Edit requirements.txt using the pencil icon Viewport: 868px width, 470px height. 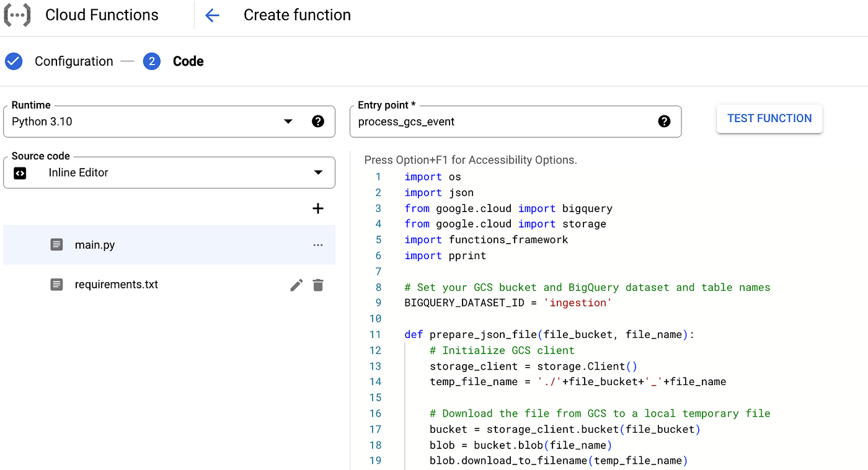click(x=296, y=285)
